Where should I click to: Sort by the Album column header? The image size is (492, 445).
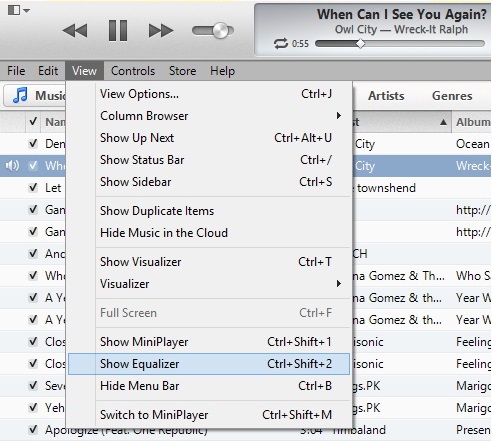(473, 122)
